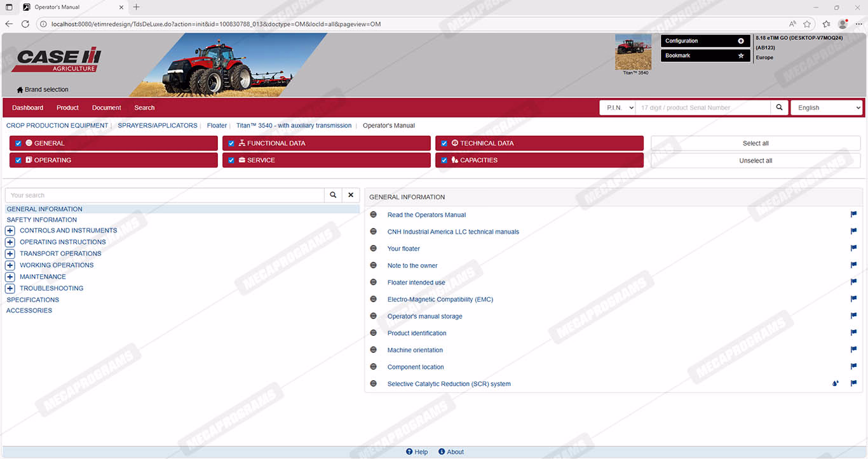Click flag icon in Your floater row
868x459 pixels.
(853, 248)
